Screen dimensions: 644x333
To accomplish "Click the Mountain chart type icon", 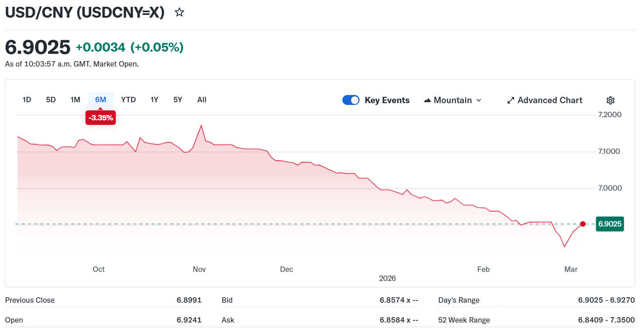I will pyautogui.click(x=427, y=100).
